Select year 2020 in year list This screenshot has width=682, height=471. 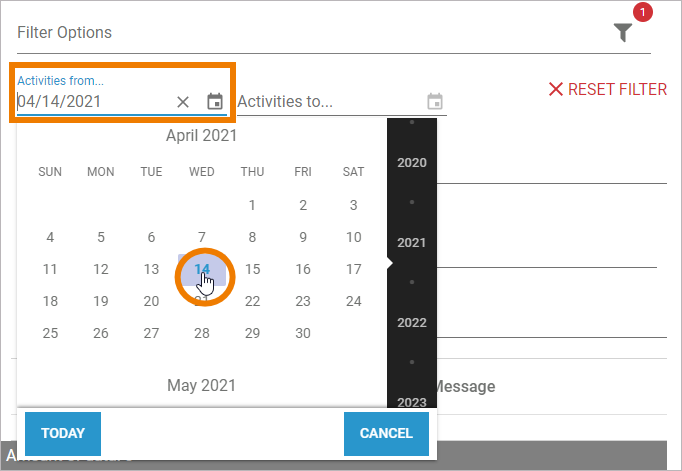(x=412, y=163)
